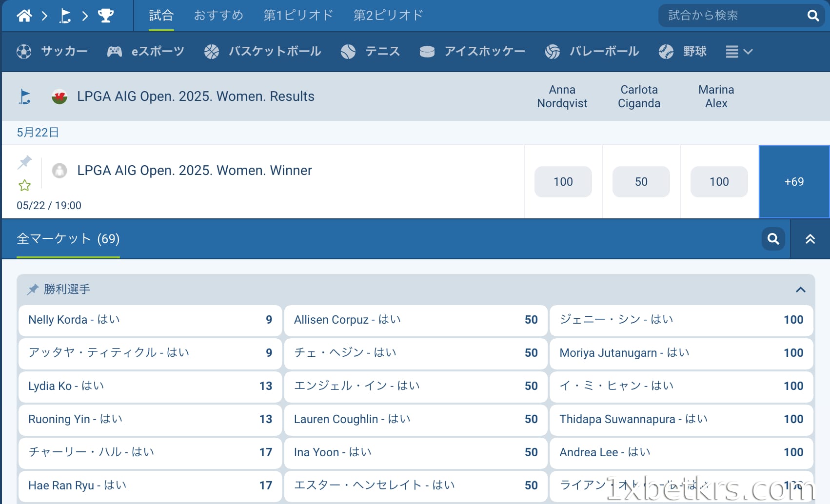Image resolution: width=830 pixels, height=504 pixels.
Task: Select Ina Yoon - はい at 50
Action: pyautogui.click(x=416, y=453)
